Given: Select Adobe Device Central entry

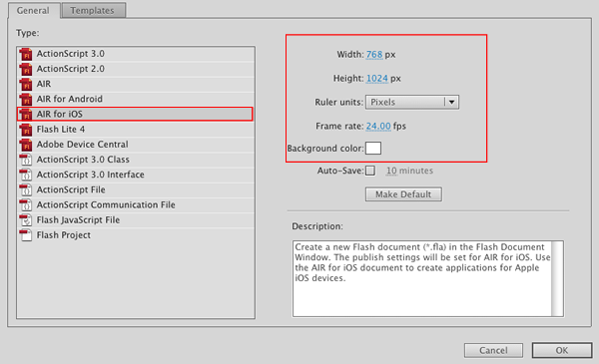Looking at the screenshot, I should coord(136,145).
